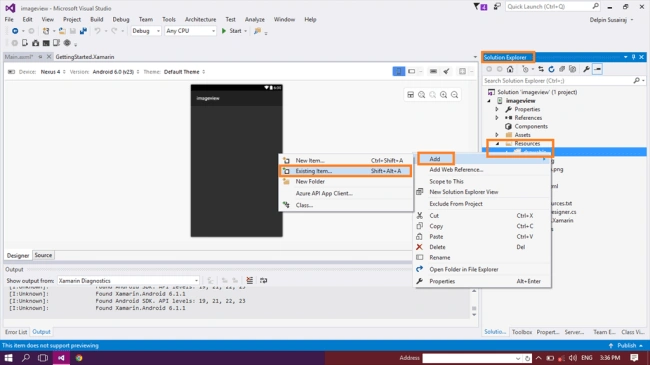Click the Clear All output icon
The width and height of the screenshot is (650, 365).
[x=250, y=280]
